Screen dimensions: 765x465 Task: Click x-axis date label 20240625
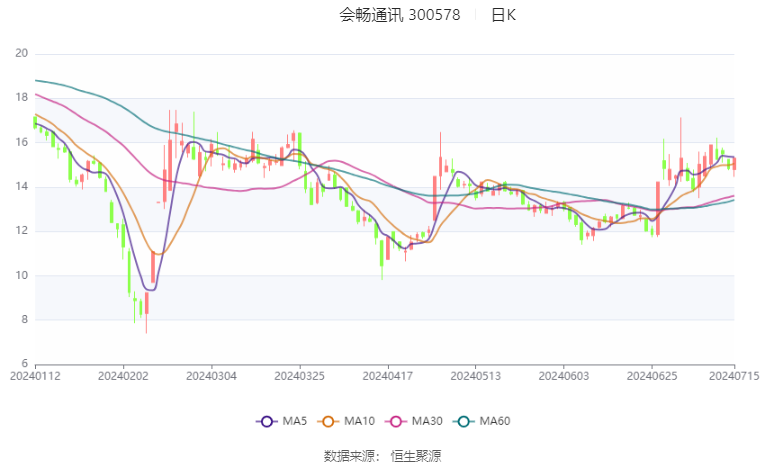tap(652, 376)
